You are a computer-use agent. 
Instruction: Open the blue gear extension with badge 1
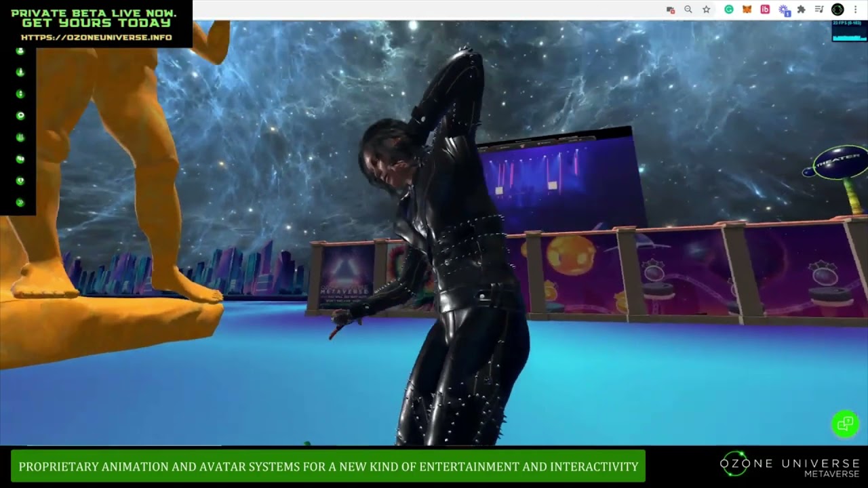click(x=784, y=9)
